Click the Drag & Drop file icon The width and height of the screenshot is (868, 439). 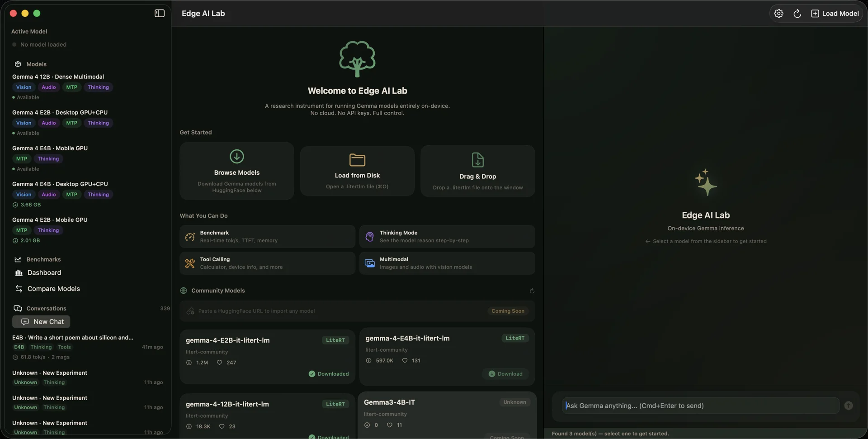tap(477, 160)
